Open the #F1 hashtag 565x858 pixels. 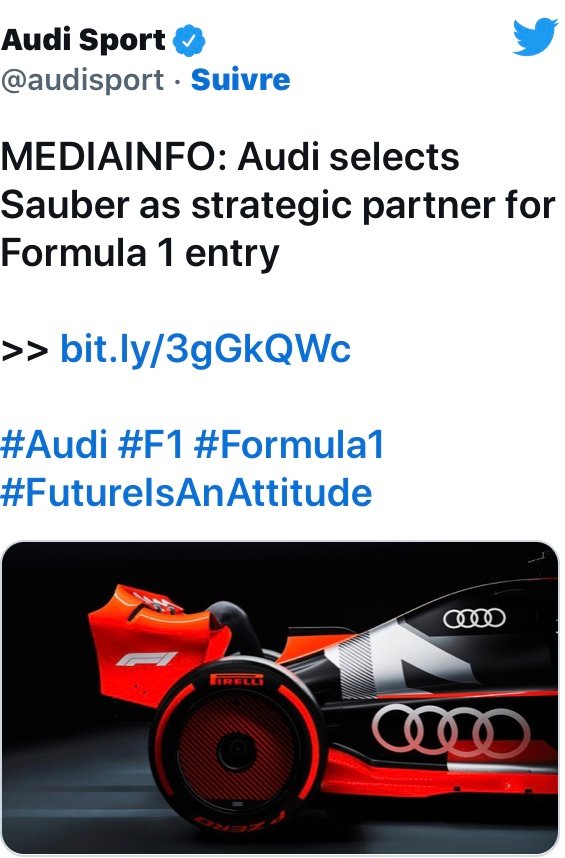(x=150, y=444)
